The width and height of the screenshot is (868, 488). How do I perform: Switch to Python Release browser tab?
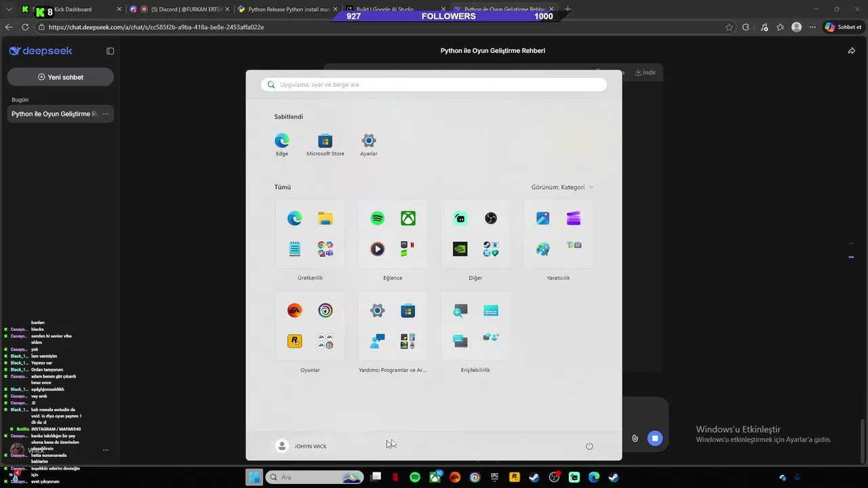(288, 9)
